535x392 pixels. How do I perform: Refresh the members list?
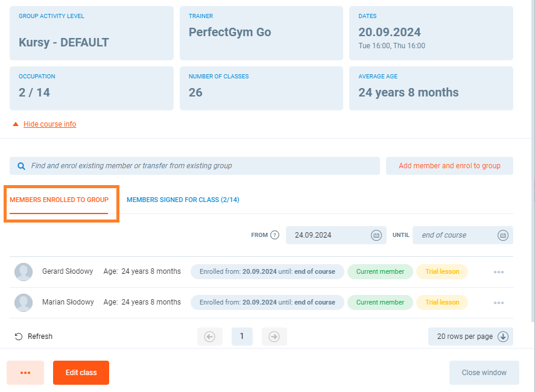tap(34, 337)
